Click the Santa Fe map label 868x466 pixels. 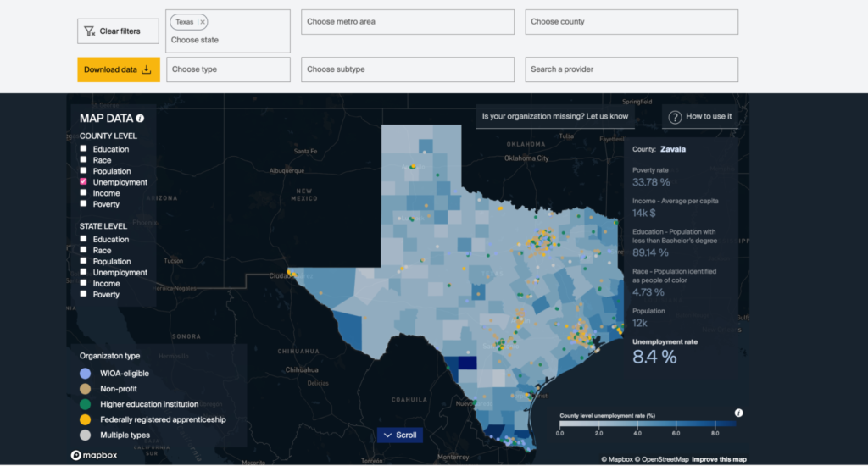click(305, 151)
